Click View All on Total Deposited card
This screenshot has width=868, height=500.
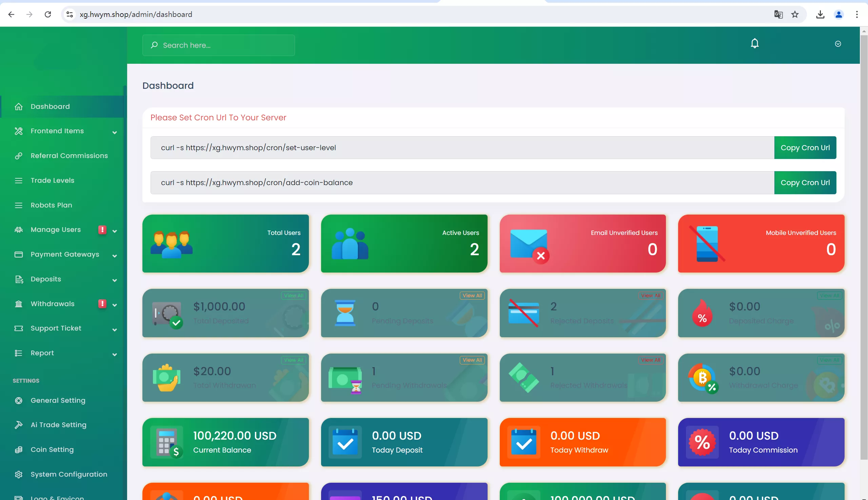(x=293, y=295)
